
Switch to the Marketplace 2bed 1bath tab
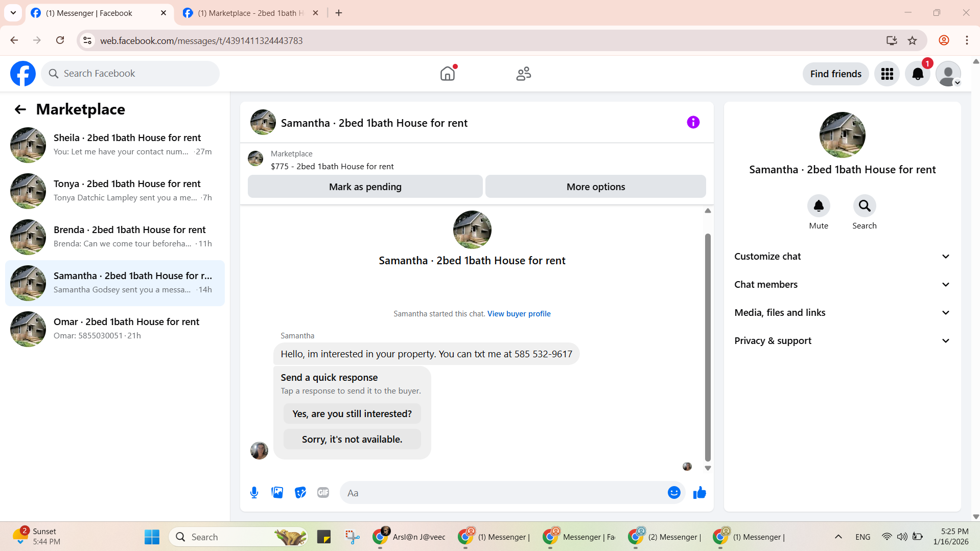point(250,13)
